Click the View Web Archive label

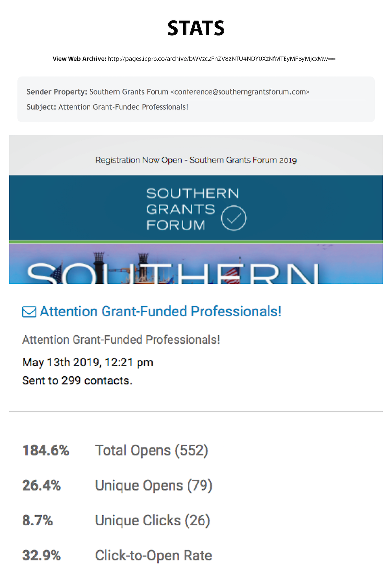tap(79, 59)
